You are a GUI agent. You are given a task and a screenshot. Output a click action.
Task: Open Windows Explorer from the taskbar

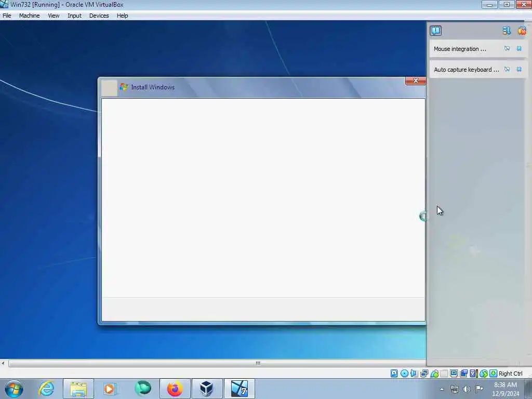pyautogui.click(x=78, y=389)
